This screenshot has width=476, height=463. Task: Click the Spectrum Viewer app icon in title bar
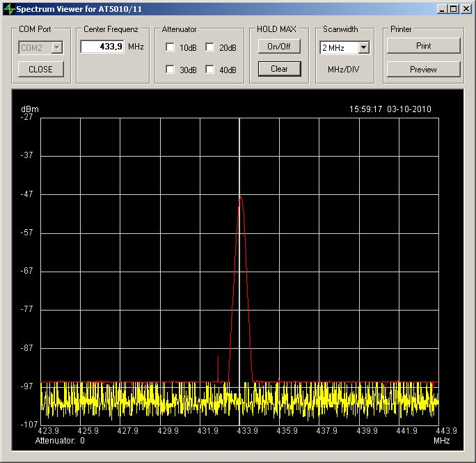click(9, 9)
